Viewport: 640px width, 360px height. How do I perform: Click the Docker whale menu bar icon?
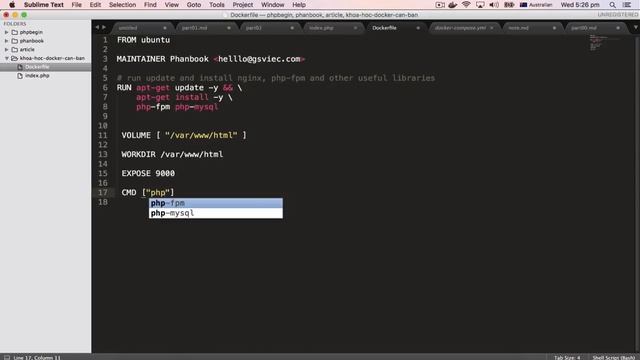[452, 5]
